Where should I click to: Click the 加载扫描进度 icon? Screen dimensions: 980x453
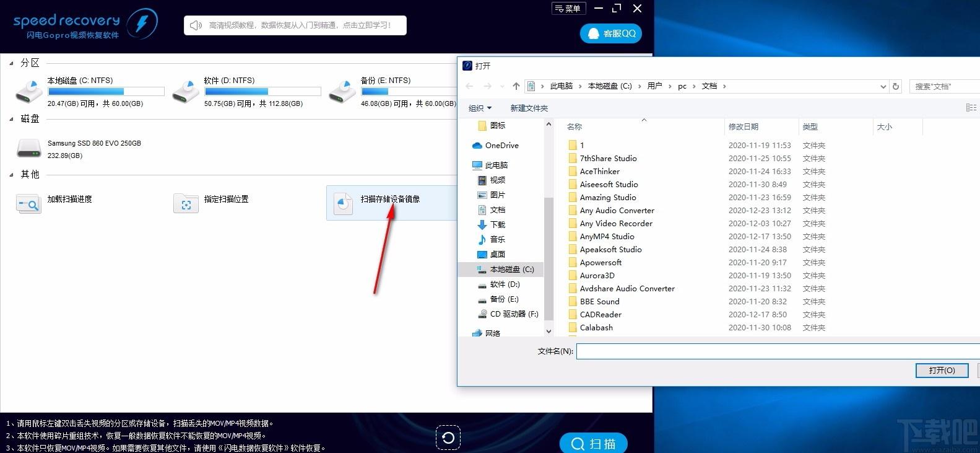pyautogui.click(x=28, y=203)
